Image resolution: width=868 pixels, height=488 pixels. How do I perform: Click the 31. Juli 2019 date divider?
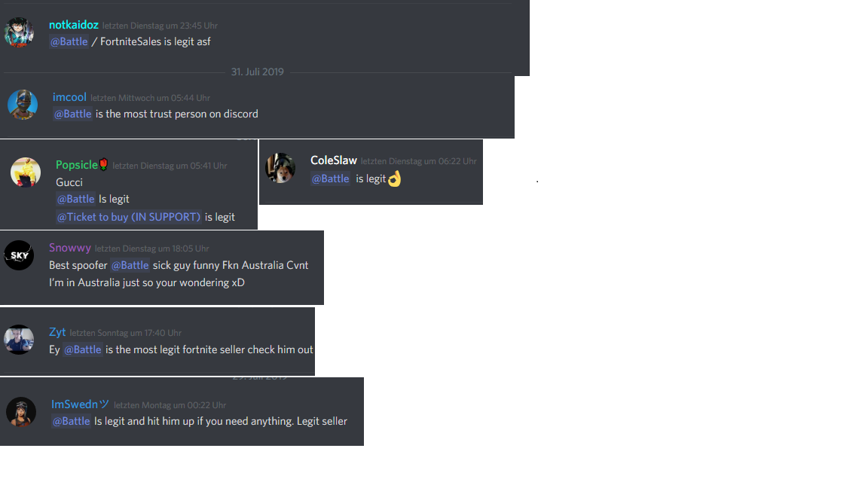(258, 72)
